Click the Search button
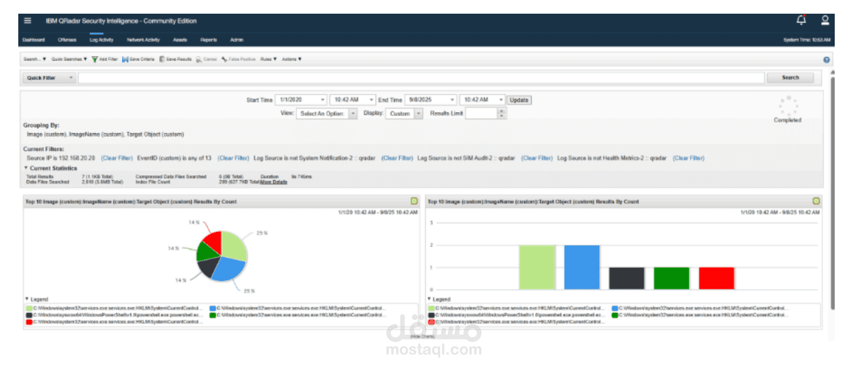The width and height of the screenshot is (868, 365). pyautogui.click(x=790, y=78)
